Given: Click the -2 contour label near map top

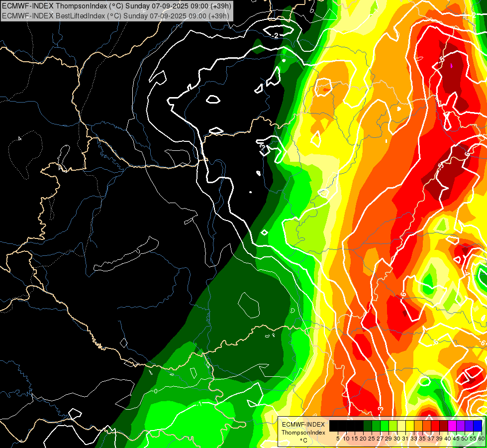Looking at the screenshot, I should click(x=275, y=36).
